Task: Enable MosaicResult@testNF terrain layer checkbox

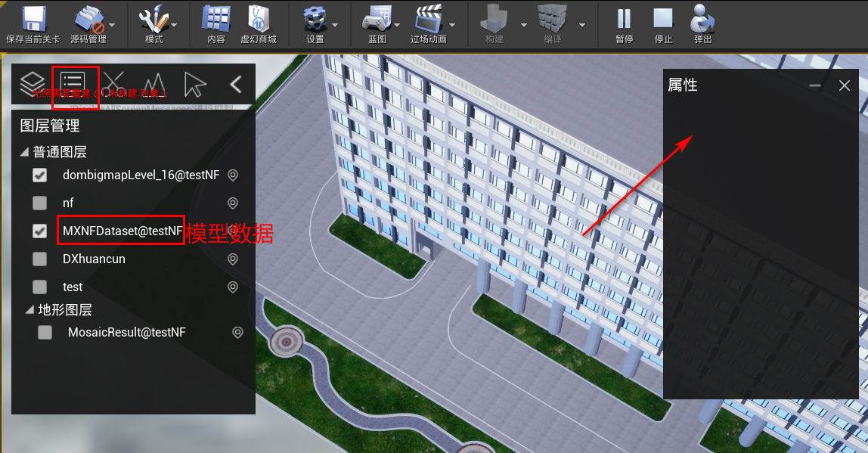Action: [x=45, y=332]
